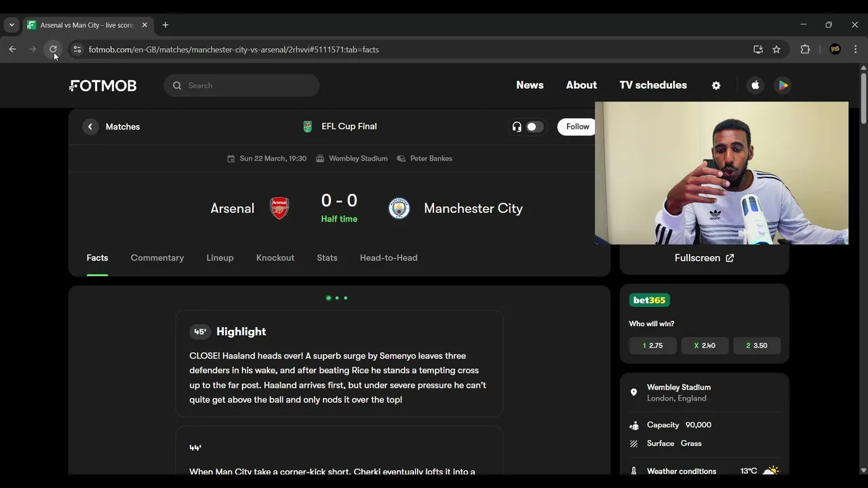Screen dimensions: 868x488
Task: Select Man City win odds 3.50
Action: pyautogui.click(x=757, y=346)
